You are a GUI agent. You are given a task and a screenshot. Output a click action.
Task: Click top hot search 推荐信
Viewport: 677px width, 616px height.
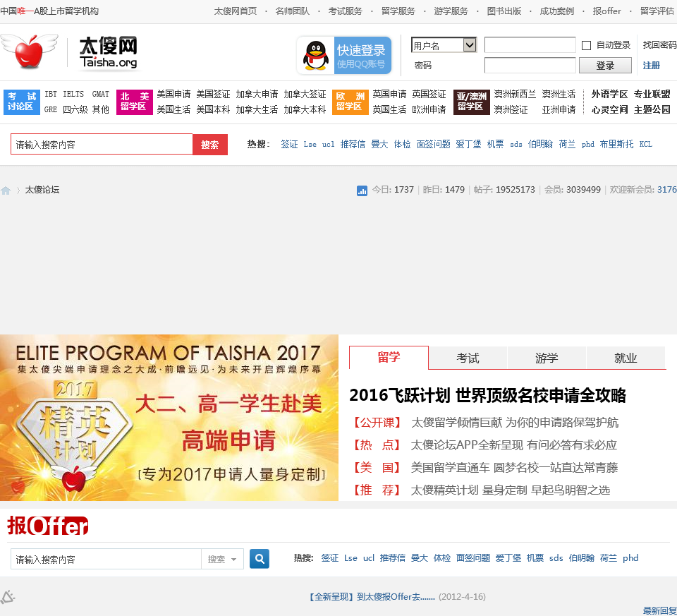[353, 144]
